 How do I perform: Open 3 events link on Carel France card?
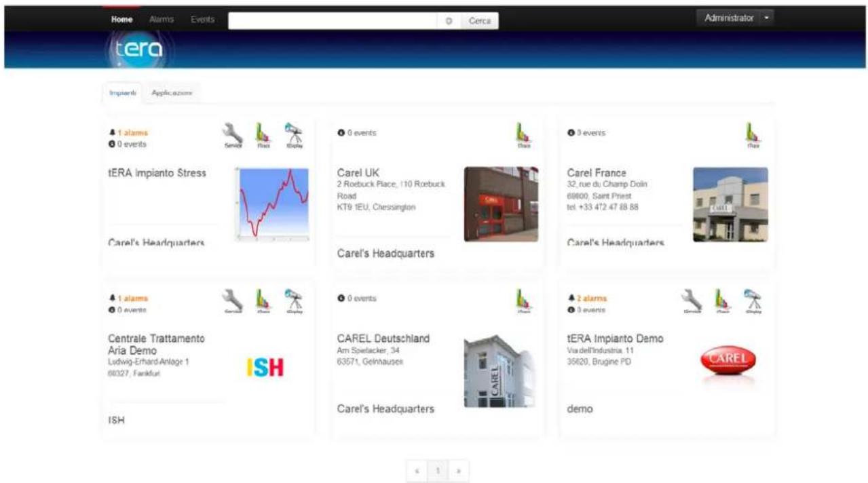click(x=590, y=133)
